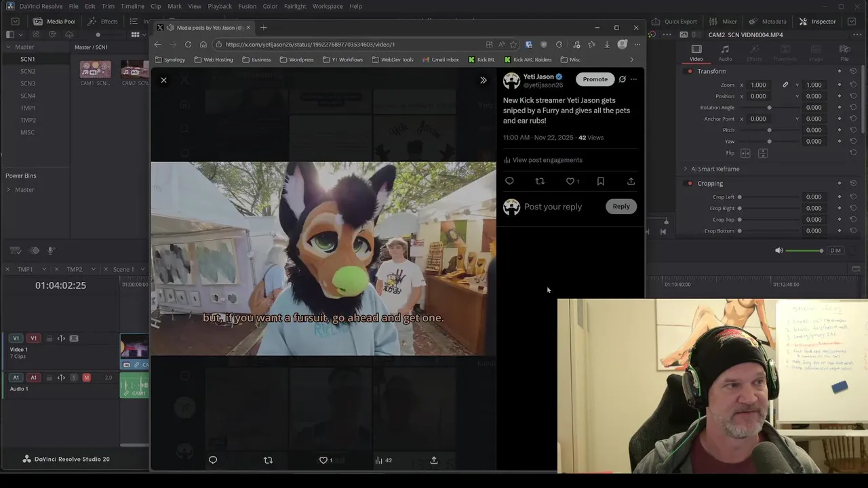
Task: Add keyframe for Zoom parameter
Action: point(840,85)
